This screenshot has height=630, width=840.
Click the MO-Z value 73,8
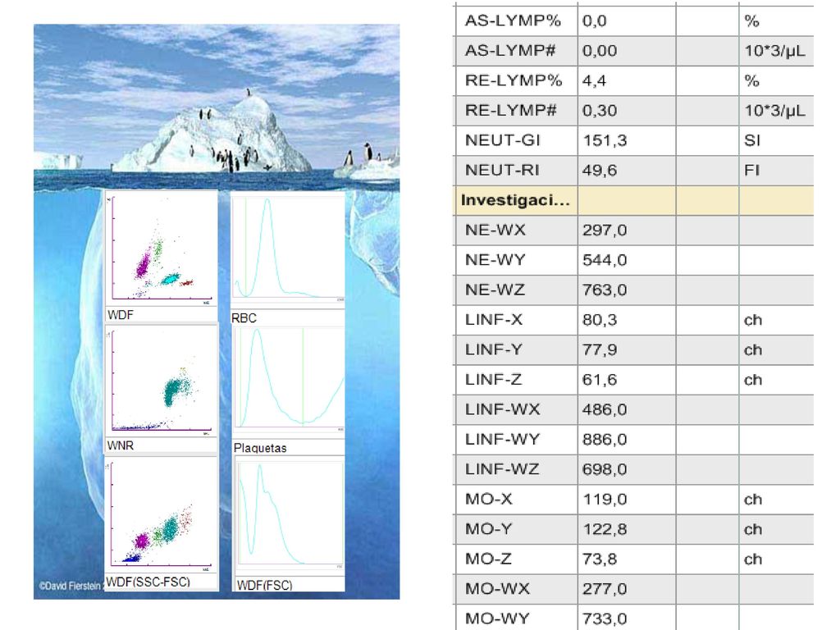(x=600, y=559)
